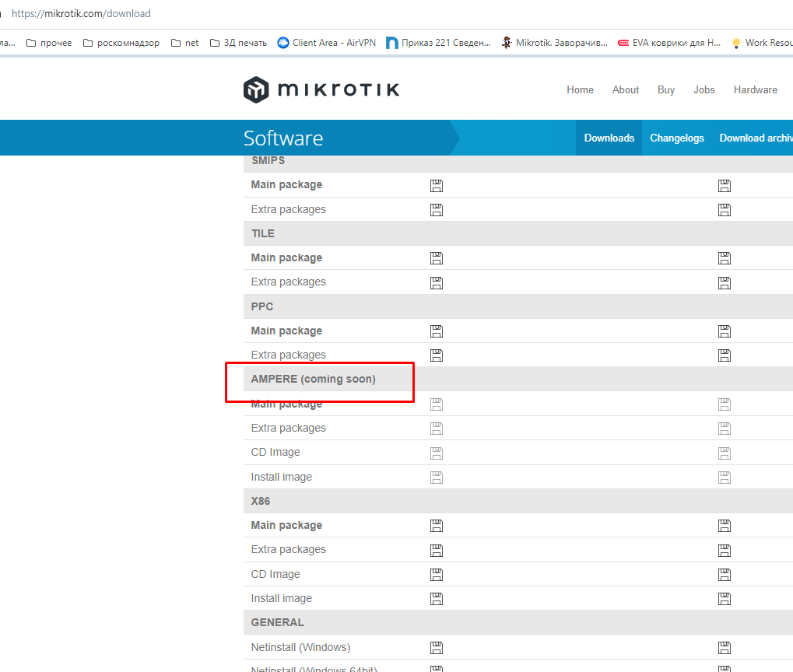This screenshot has height=672, width=793.
Task: Open the Mikrotik. Заворачив... bookmark
Action: pos(555,43)
